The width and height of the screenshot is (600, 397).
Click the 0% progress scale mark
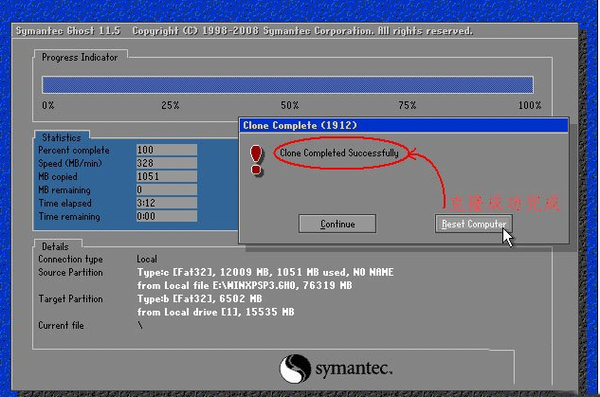click(x=48, y=105)
